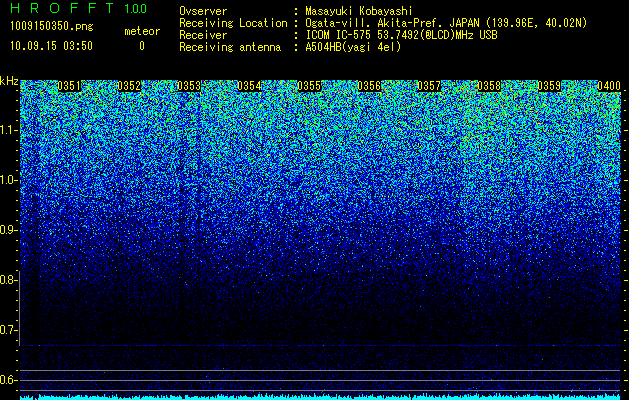The height and width of the screenshot is (400, 629).
Task: Click the 0357 time marker
Action: [429, 86]
